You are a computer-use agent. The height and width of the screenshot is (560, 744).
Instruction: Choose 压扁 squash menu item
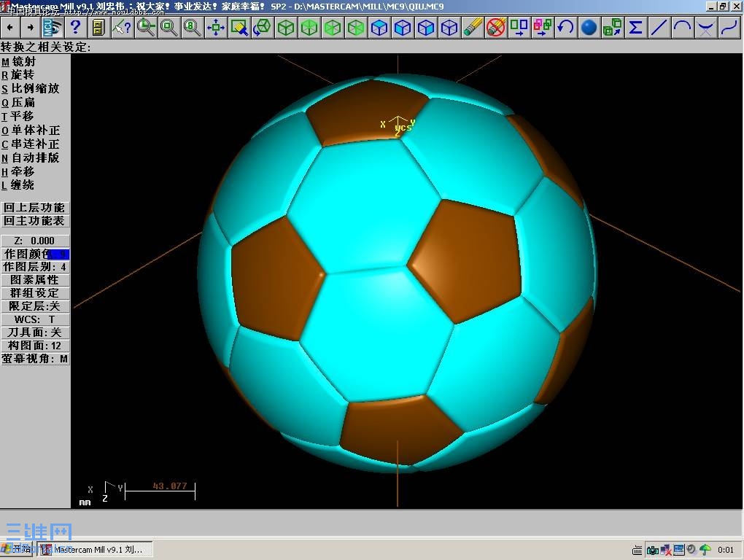click(x=18, y=102)
